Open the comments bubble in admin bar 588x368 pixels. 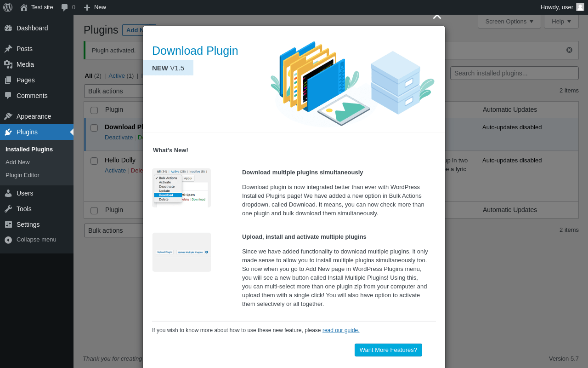[68, 7]
